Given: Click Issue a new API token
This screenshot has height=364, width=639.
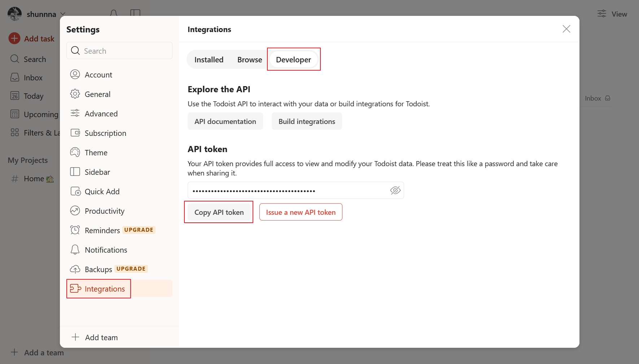Looking at the screenshot, I should [301, 212].
